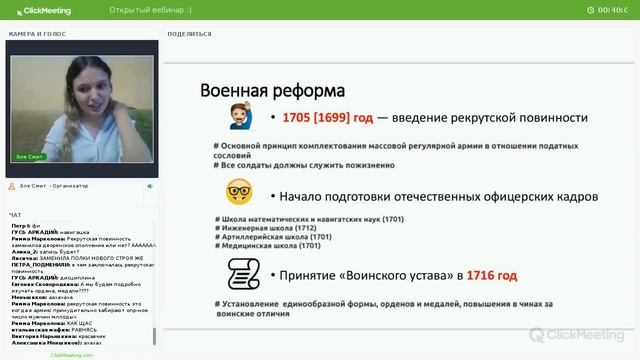Select the ПОДЕЛИТЬСЯ panel heading
Image resolution: width=640 pixels, height=360 pixels.
pyautogui.click(x=189, y=34)
